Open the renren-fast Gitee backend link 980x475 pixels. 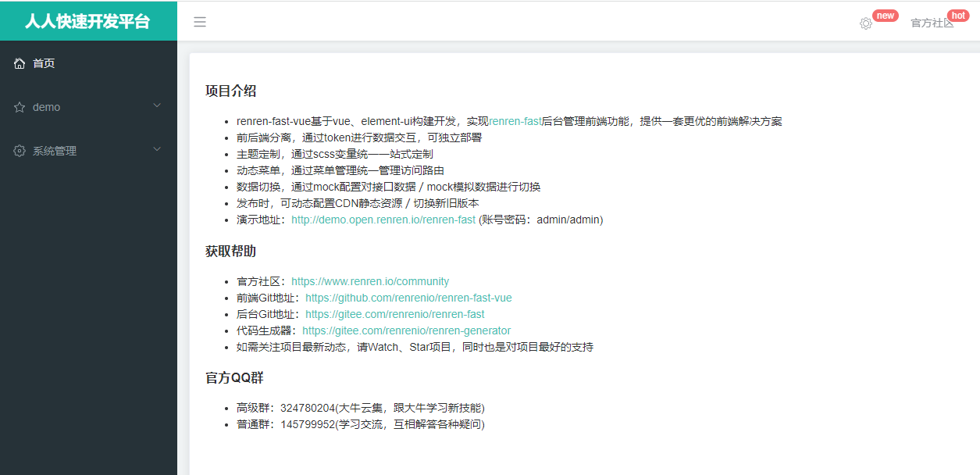(396, 314)
